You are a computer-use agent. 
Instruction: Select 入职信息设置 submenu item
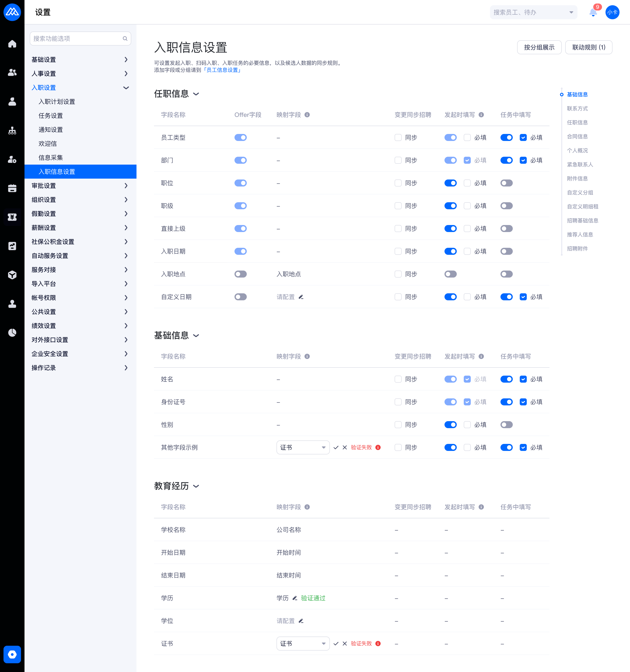[x=80, y=172]
